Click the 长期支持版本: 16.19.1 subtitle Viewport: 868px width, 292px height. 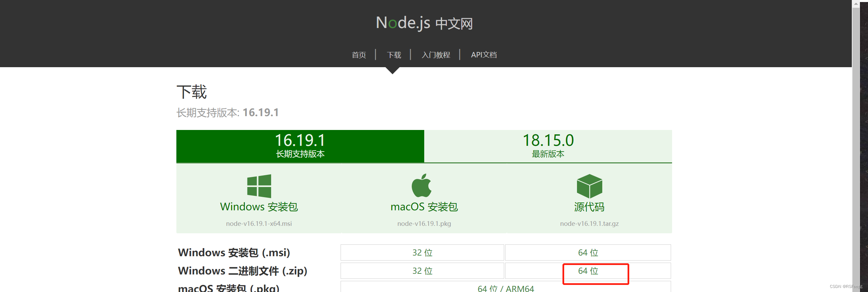point(228,112)
